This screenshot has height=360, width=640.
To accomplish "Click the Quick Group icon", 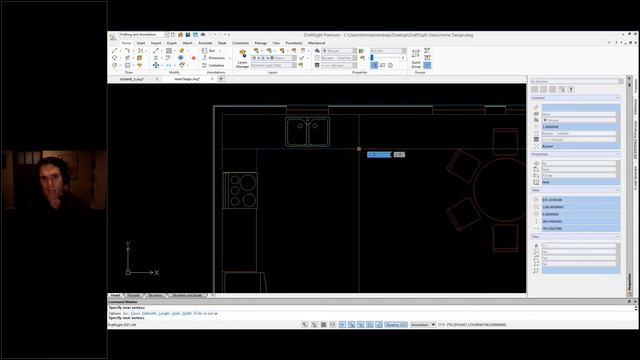I will (x=416, y=59).
